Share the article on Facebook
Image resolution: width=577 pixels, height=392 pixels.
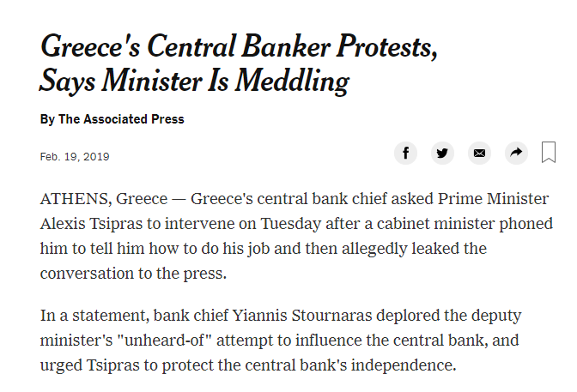[x=405, y=153]
